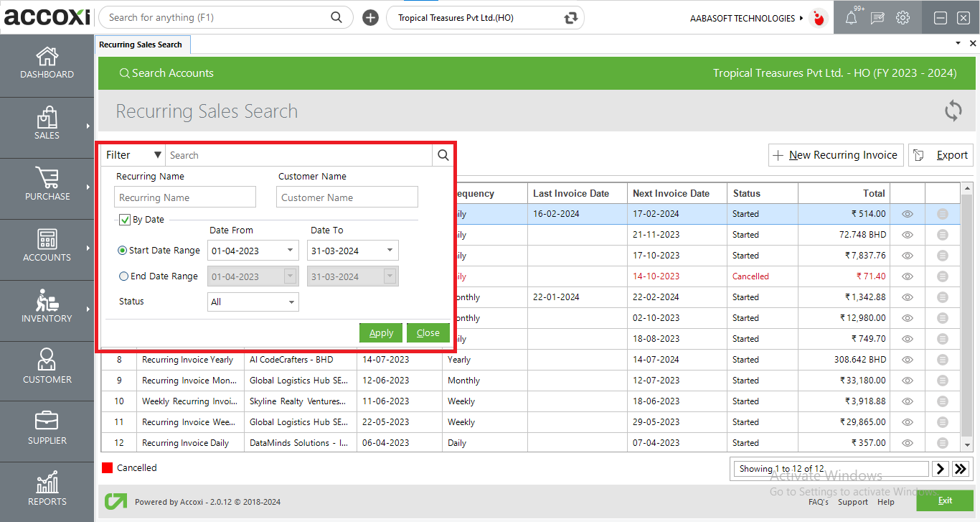Viewport: 980px width, 522px height.
Task: Select the Start Date Range radio button
Action: [123, 251]
